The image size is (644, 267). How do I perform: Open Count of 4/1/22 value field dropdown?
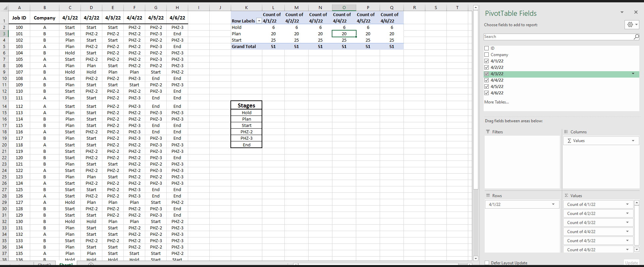click(x=627, y=204)
